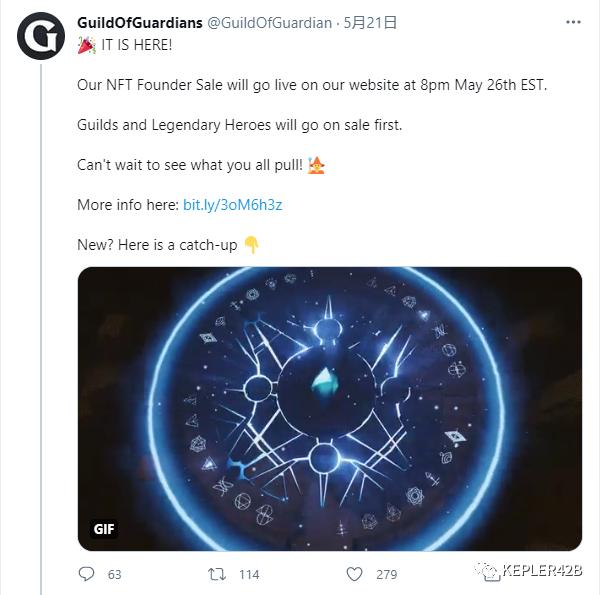Click the 63 replies count
Screen dimensions: 602x595
click(x=114, y=574)
